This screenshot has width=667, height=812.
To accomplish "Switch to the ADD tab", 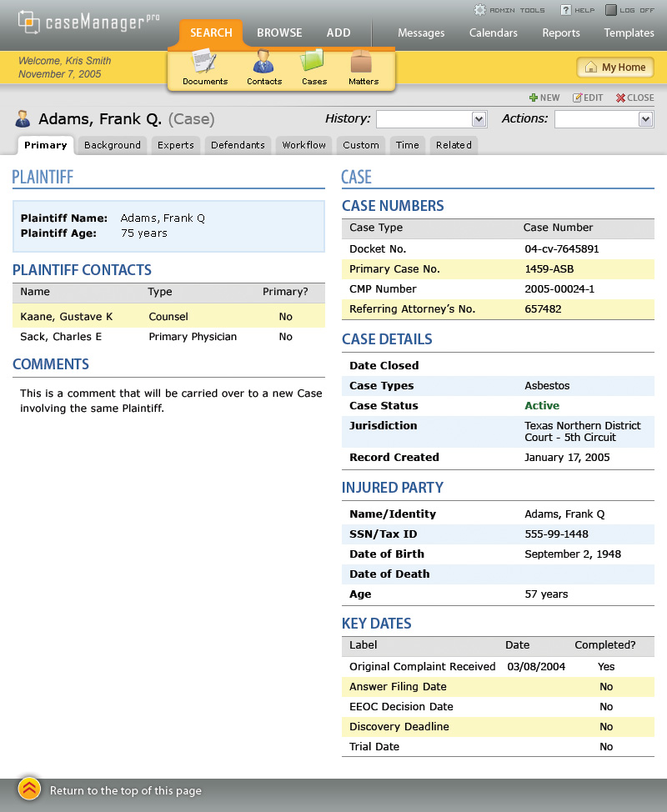I will 339,33.
